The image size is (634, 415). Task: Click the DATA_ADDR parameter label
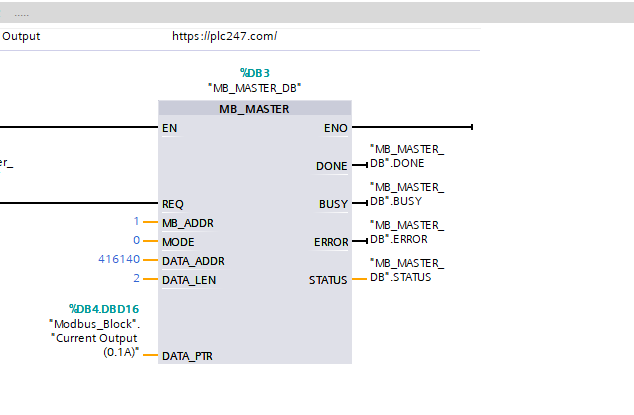click(193, 261)
